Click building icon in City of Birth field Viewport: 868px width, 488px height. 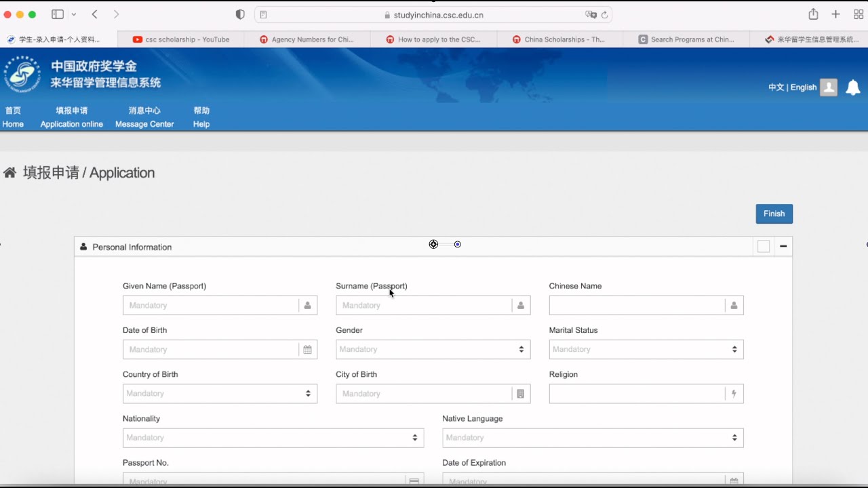pyautogui.click(x=521, y=394)
